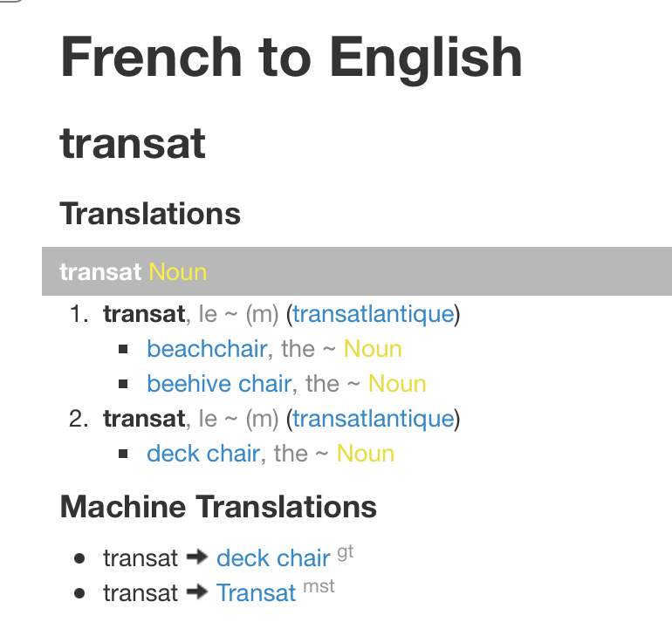Click the Translations section heading
Screen dimensions: 672x629
150,214
